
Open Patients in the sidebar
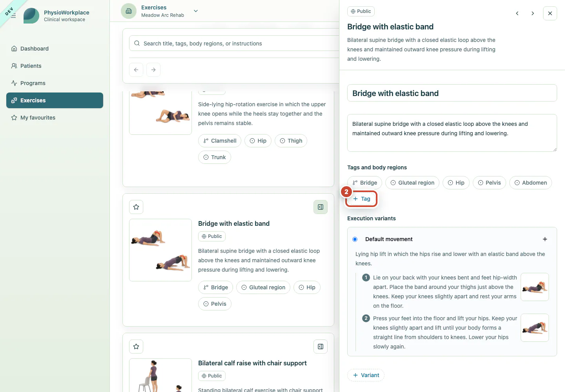(x=55, y=66)
